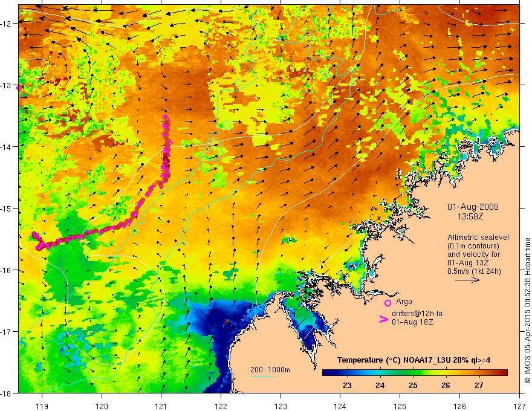The width and height of the screenshot is (532, 411).
Task: Click the '01-Aug 18Z' drifter legend text
Action: point(412,322)
